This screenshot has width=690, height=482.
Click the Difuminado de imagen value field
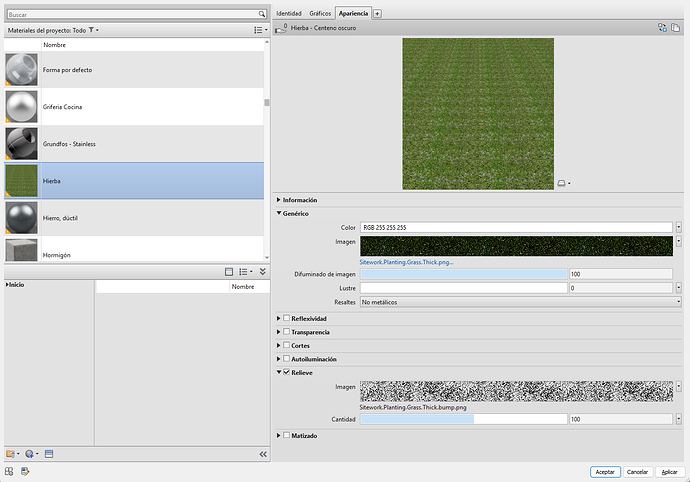click(620, 274)
